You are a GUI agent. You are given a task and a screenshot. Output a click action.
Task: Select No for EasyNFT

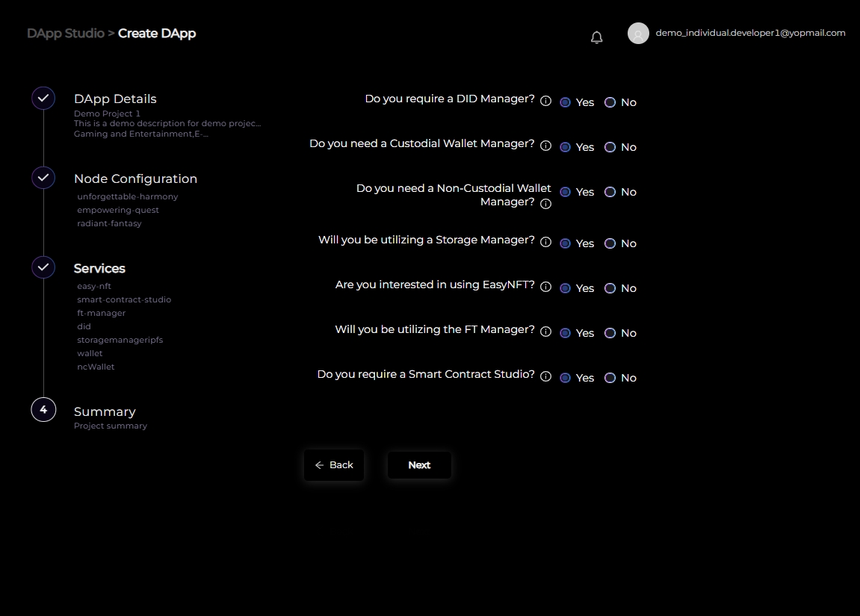pyautogui.click(x=610, y=288)
